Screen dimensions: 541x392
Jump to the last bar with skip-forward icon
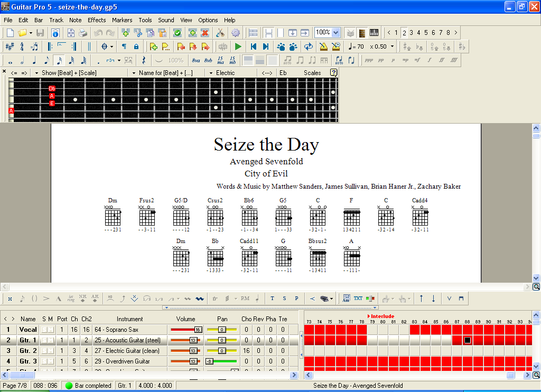point(266,46)
